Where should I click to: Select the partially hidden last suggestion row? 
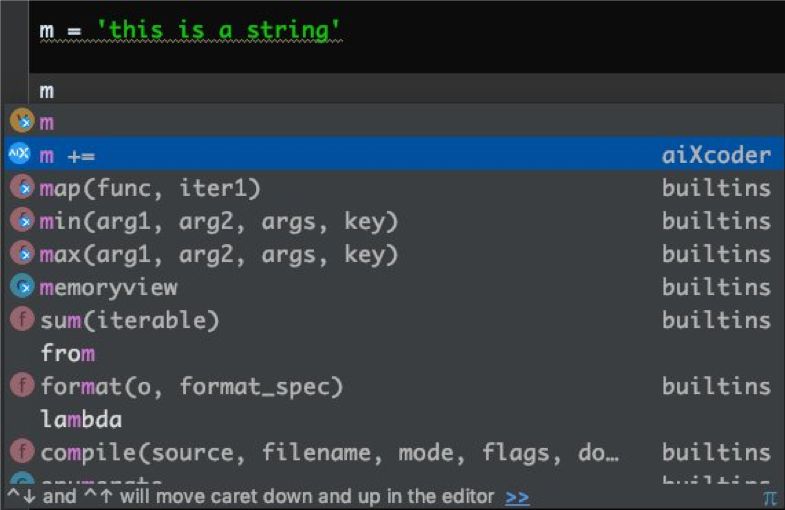point(394,477)
